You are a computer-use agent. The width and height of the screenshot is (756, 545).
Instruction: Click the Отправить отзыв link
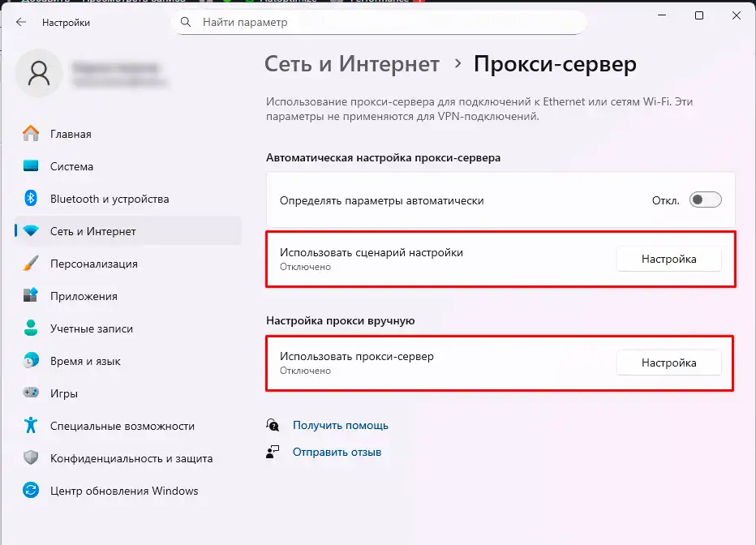click(336, 452)
